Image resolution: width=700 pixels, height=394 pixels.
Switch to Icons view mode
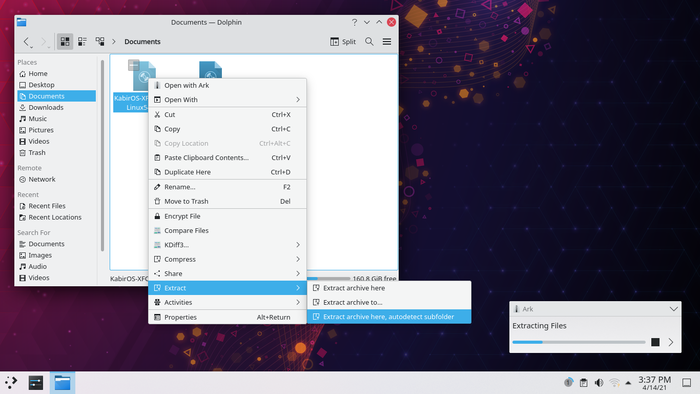(x=65, y=41)
